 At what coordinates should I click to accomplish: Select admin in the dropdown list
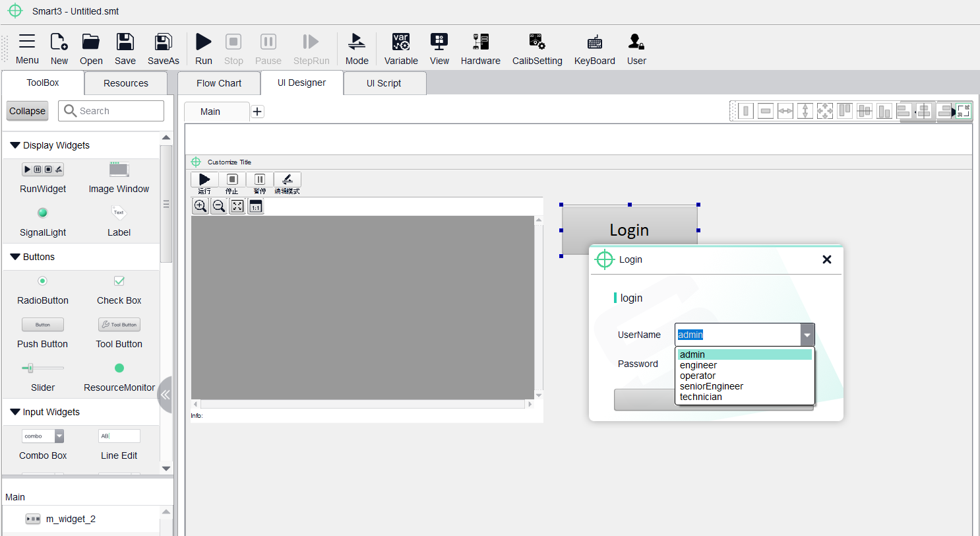coord(745,354)
